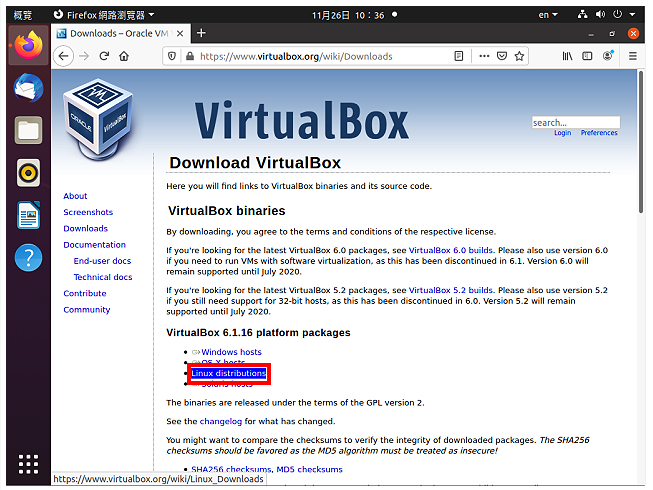Open the Firefox hamburger menu
The height and width of the screenshot is (490, 653).
[x=633, y=56]
